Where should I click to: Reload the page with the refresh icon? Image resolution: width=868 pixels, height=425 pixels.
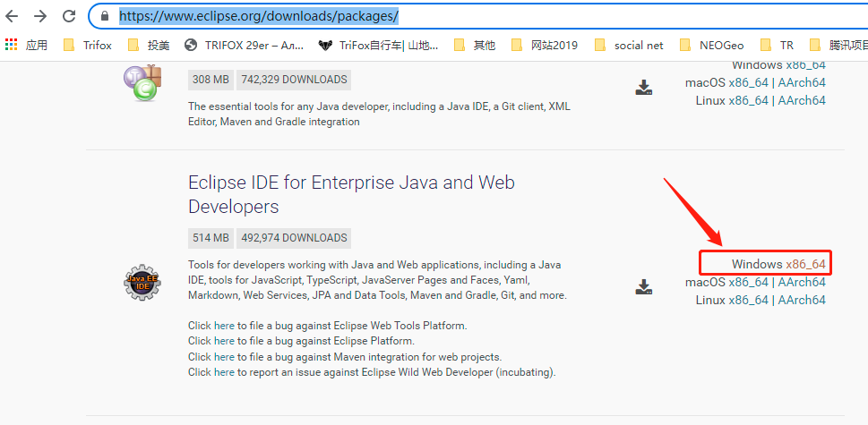tap(69, 16)
